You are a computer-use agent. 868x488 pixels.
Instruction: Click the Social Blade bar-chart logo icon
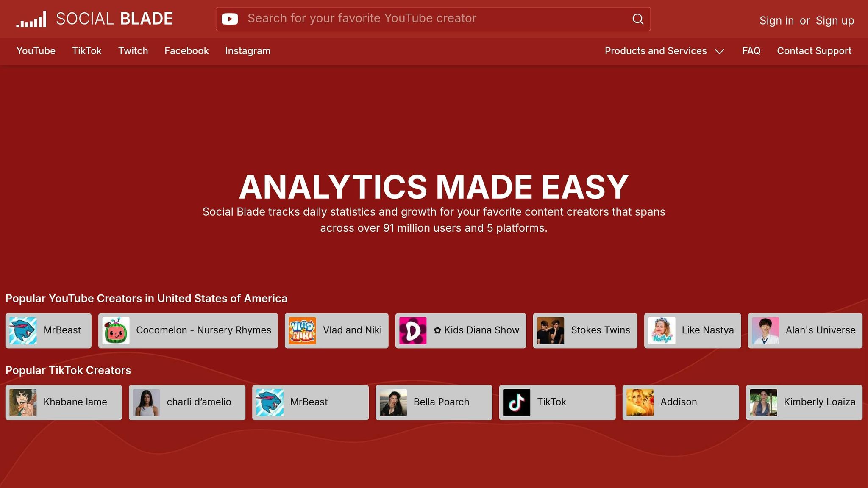pos(31,19)
